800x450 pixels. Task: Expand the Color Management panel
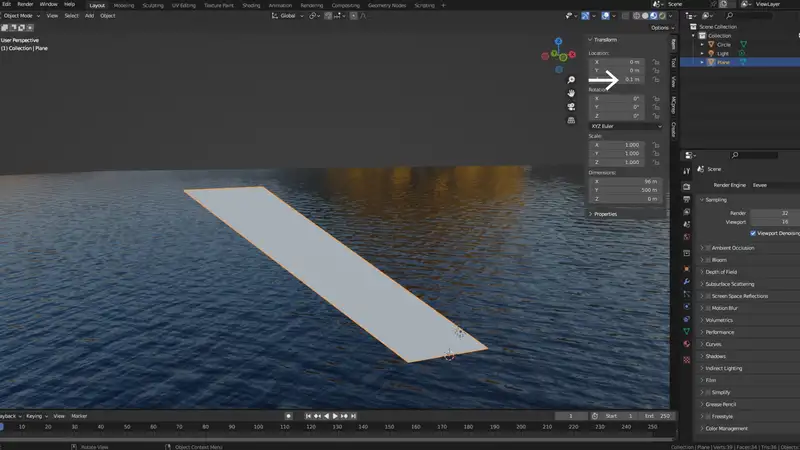pos(727,428)
